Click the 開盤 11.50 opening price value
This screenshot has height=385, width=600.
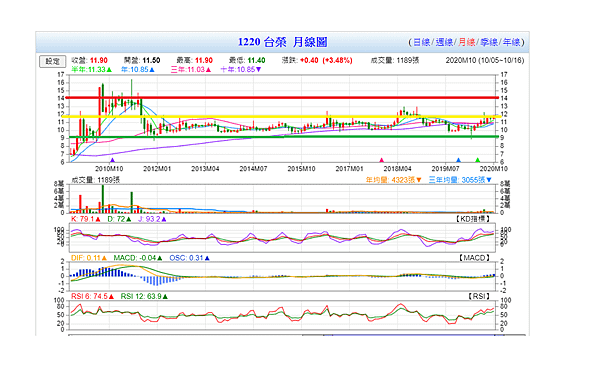coord(142,60)
